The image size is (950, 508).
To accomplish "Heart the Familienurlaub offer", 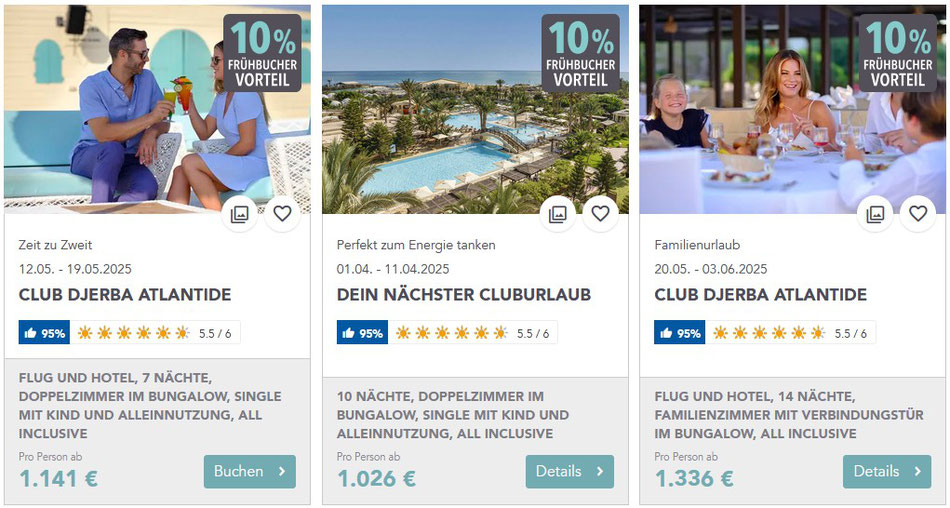I will [x=918, y=214].
